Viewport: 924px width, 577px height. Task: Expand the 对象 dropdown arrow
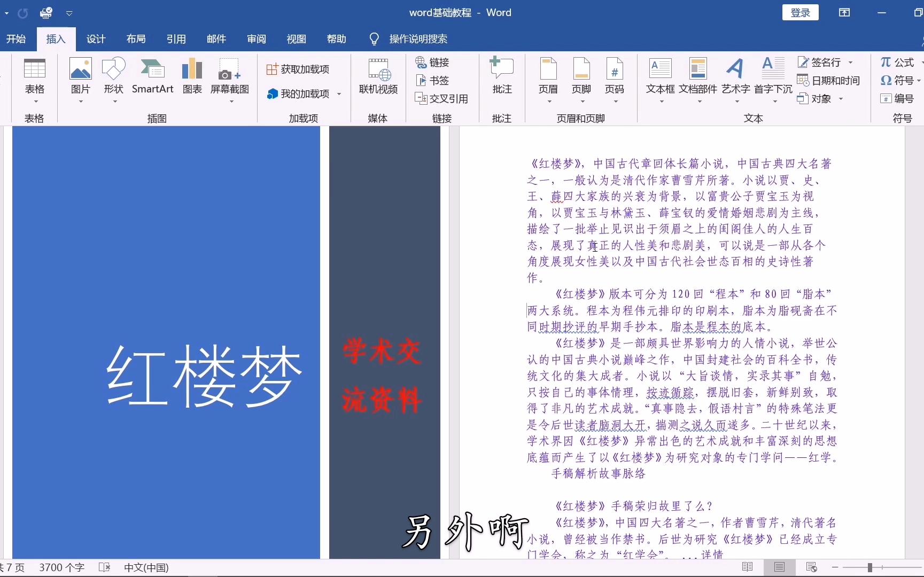tap(841, 99)
